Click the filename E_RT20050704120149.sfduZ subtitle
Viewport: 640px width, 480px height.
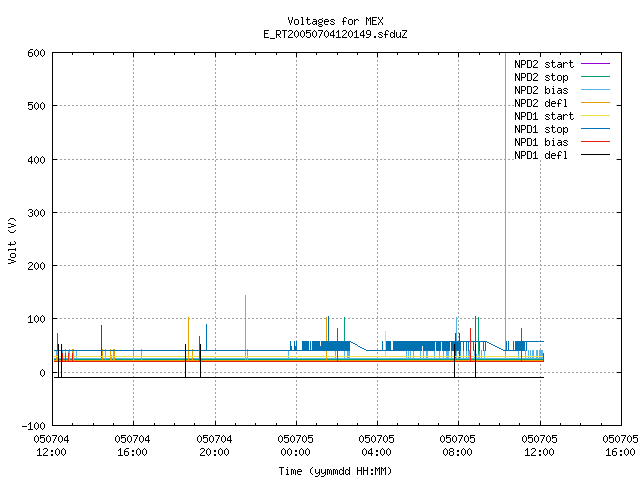335,34
